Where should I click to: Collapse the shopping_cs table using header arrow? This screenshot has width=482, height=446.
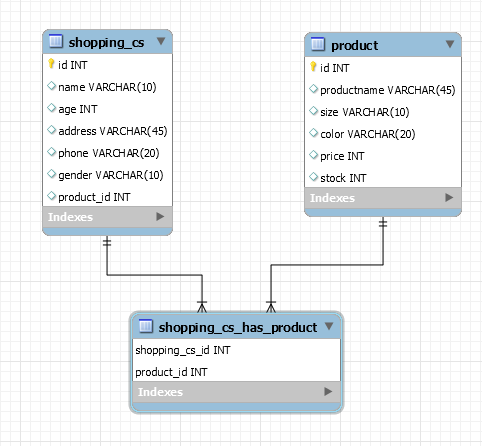[161, 41]
